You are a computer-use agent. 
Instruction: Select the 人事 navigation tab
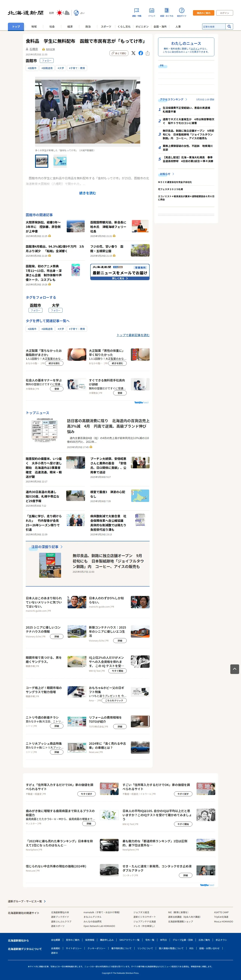[x=178, y=27]
